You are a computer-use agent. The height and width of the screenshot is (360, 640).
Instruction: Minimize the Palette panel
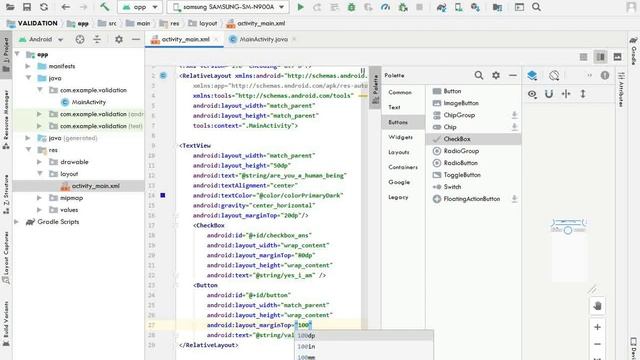(x=513, y=75)
